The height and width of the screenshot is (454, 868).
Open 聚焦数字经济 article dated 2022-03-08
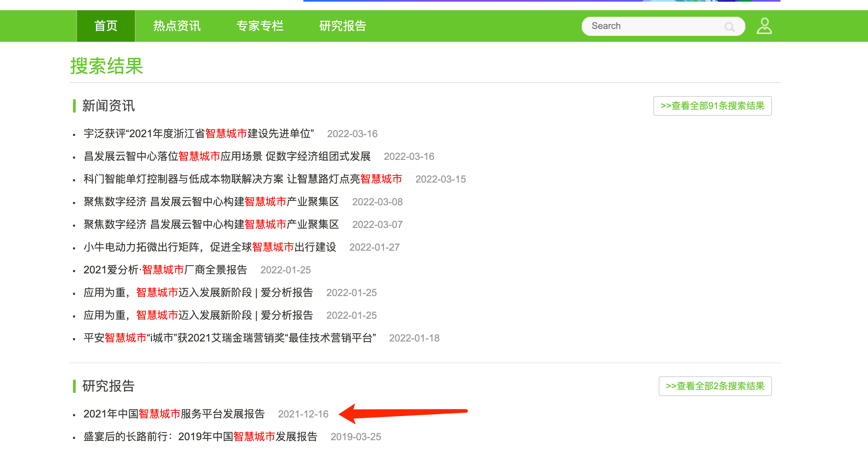point(211,202)
